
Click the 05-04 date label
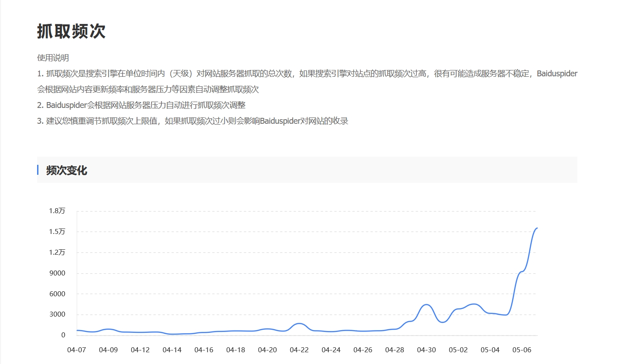point(491,350)
